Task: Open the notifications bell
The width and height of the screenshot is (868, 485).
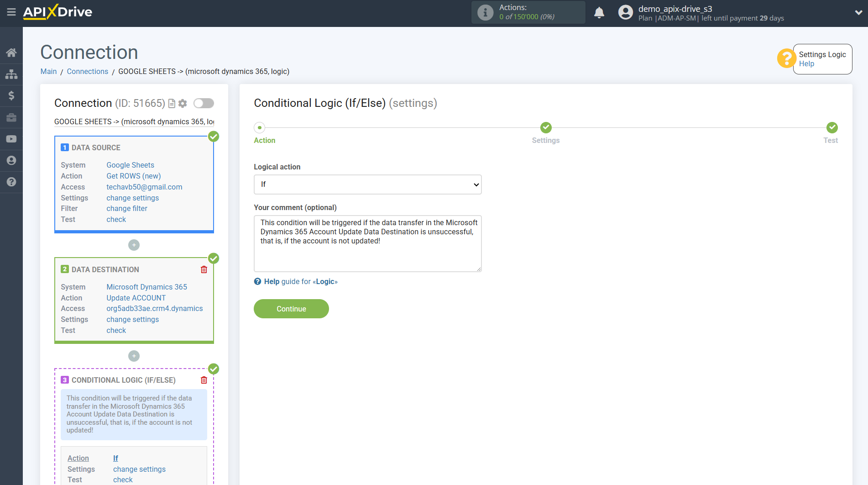Action: point(599,12)
